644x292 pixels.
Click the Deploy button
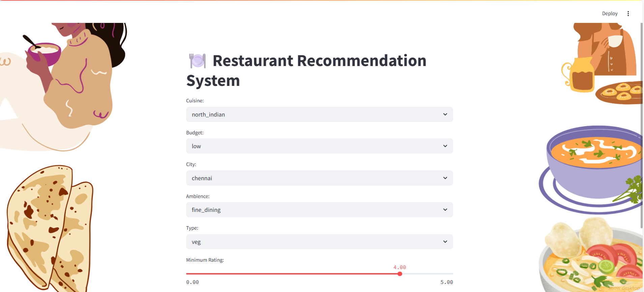tap(610, 13)
